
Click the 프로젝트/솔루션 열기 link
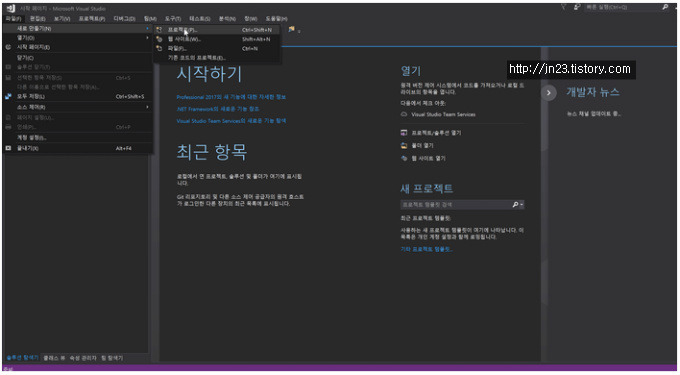click(x=436, y=133)
